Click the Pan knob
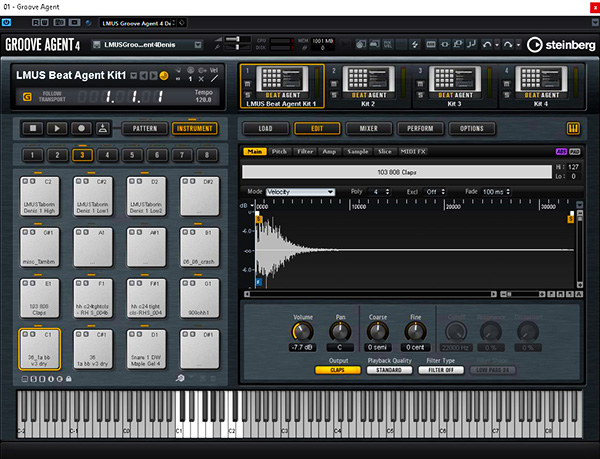The width and height of the screenshot is (600, 459). [340, 332]
